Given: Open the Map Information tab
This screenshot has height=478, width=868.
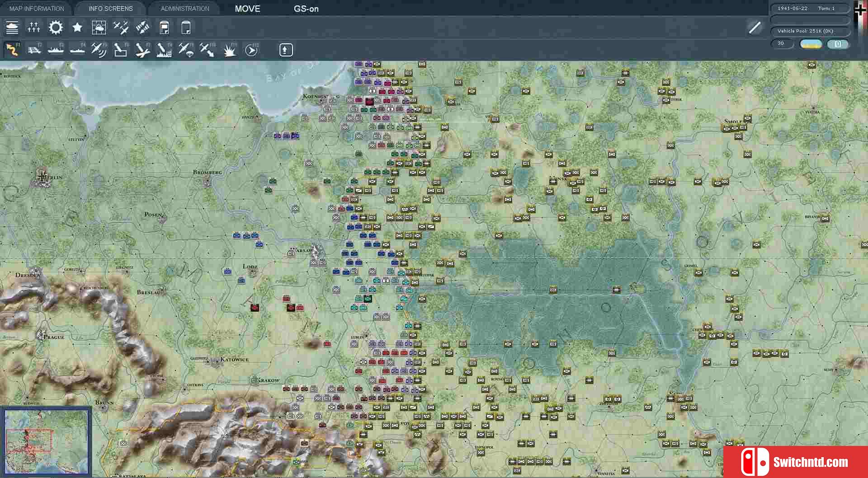Looking at the screenshot, I should 37,8.
